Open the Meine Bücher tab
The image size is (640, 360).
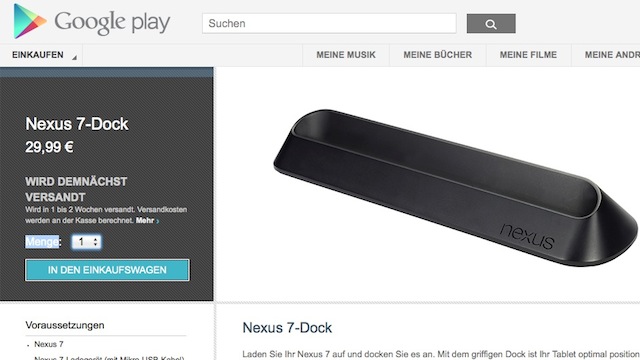[438, 55]
